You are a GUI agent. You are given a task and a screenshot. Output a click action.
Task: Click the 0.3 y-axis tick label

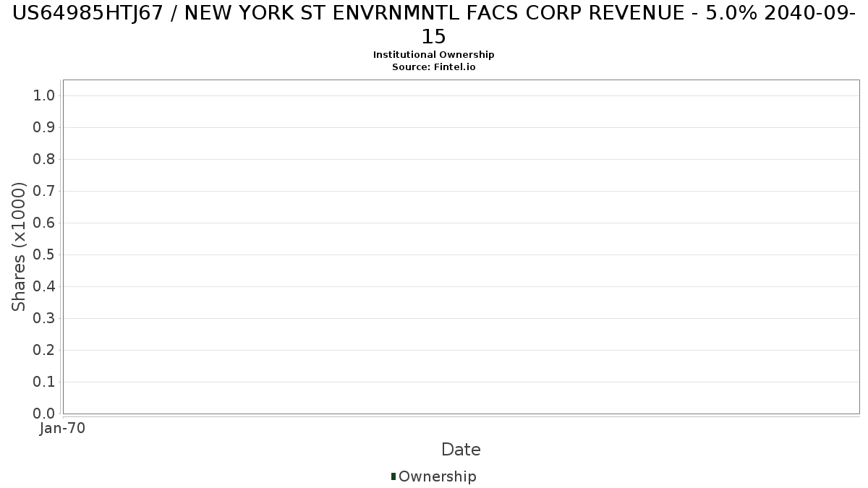[44, 319]
